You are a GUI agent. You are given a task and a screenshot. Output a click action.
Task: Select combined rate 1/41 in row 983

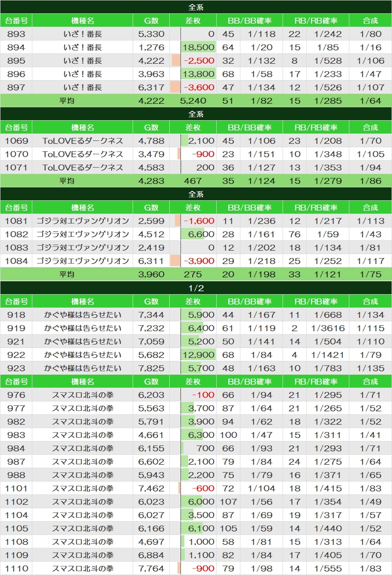coord(370,435)
